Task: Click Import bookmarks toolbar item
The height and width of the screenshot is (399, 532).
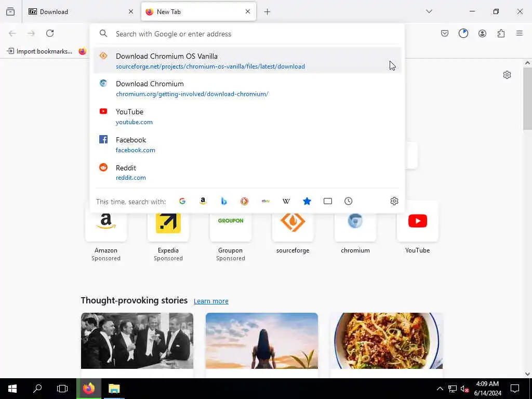Action: point(39,51)
